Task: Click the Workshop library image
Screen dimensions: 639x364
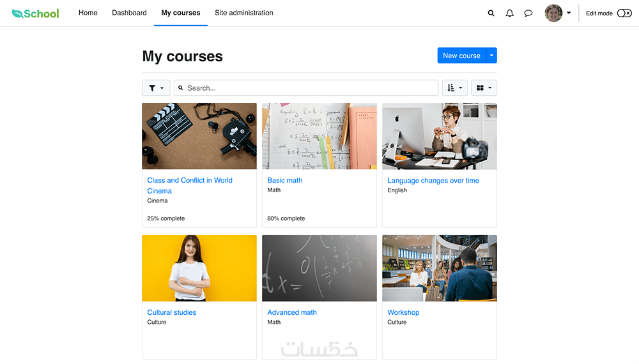Action: [x=440, y=268]
